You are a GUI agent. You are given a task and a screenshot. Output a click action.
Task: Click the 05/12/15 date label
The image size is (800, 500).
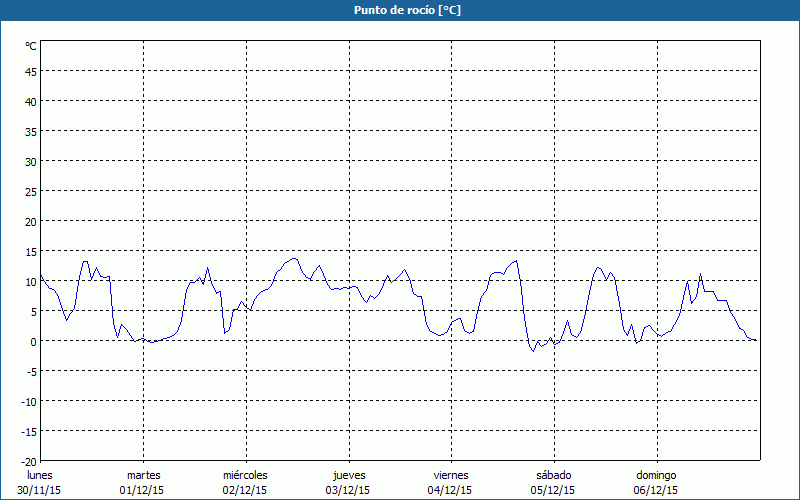553,490
